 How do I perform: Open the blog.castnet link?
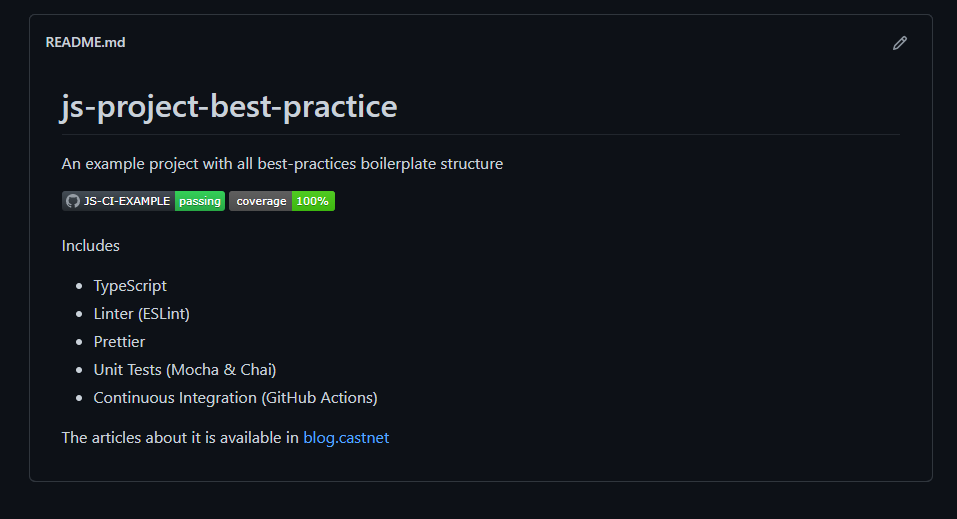click(x=346, y=437)
